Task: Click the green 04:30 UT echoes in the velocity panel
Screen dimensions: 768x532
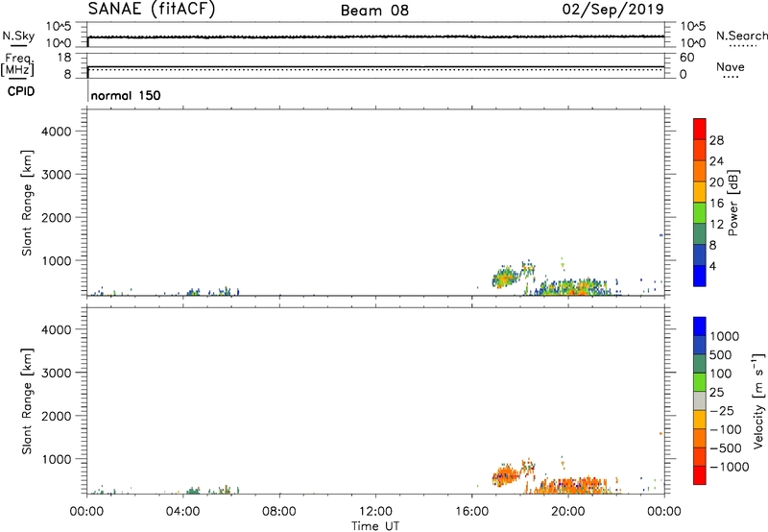Action: 194,490
